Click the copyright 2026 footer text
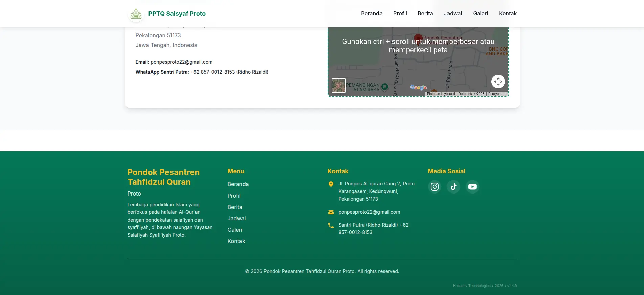 point(322,272)
